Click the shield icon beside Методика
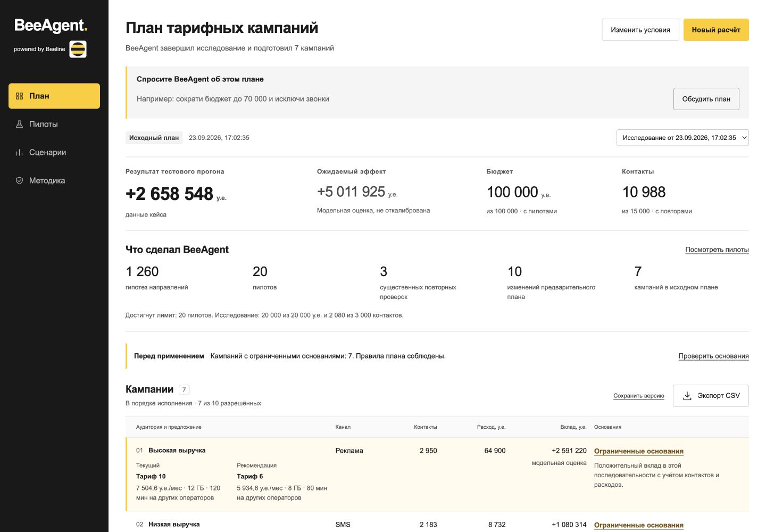The image size is (766, 532). coord(20,180)
